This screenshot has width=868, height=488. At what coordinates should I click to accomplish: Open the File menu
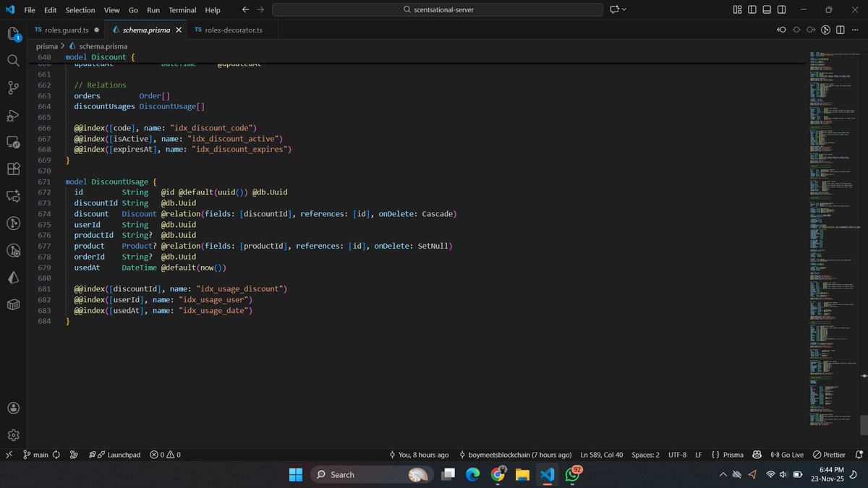(29, 10)
